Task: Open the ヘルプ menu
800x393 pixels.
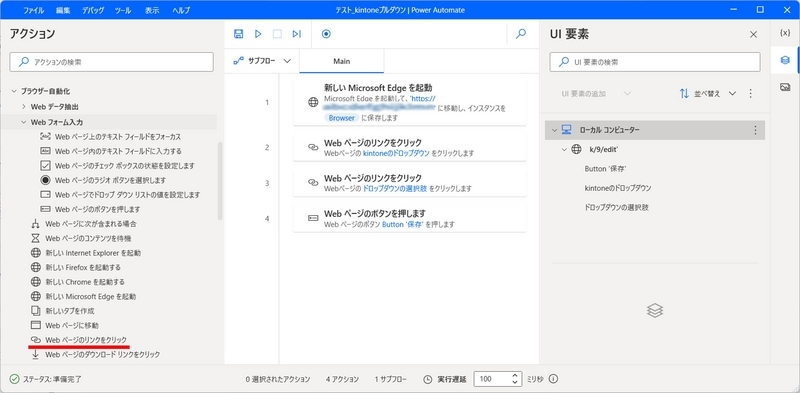Action: [181, 10]
